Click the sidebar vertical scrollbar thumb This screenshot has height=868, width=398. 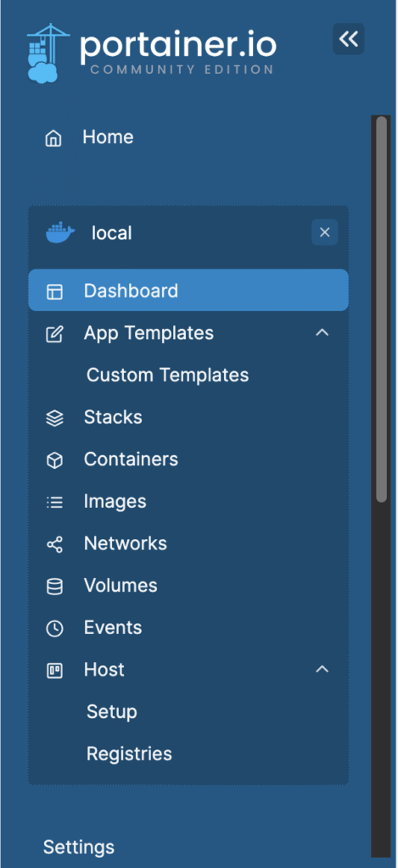click(x=381, y=309)
